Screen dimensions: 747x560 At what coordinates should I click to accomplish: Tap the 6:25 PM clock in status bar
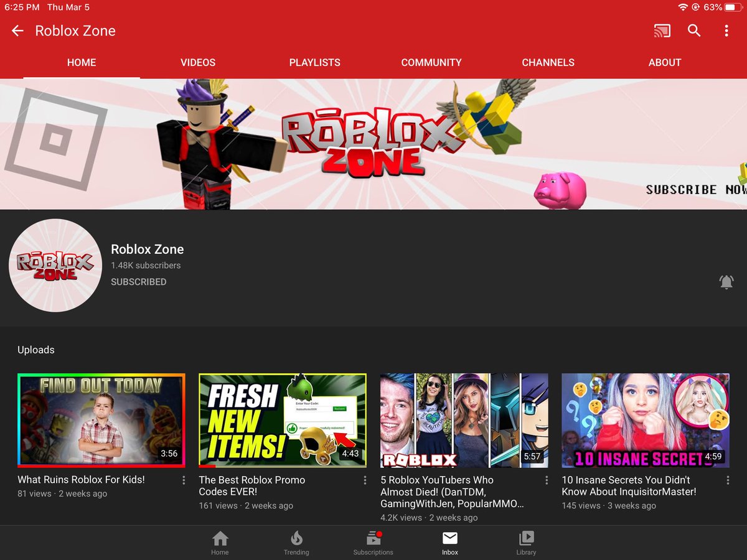tap(22, 7)
